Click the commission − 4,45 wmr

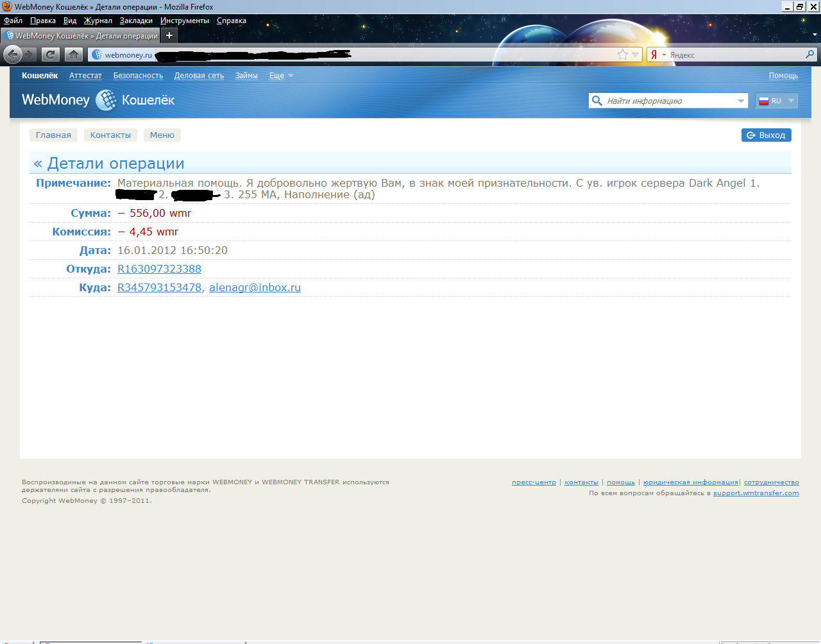tap(148, 232)
